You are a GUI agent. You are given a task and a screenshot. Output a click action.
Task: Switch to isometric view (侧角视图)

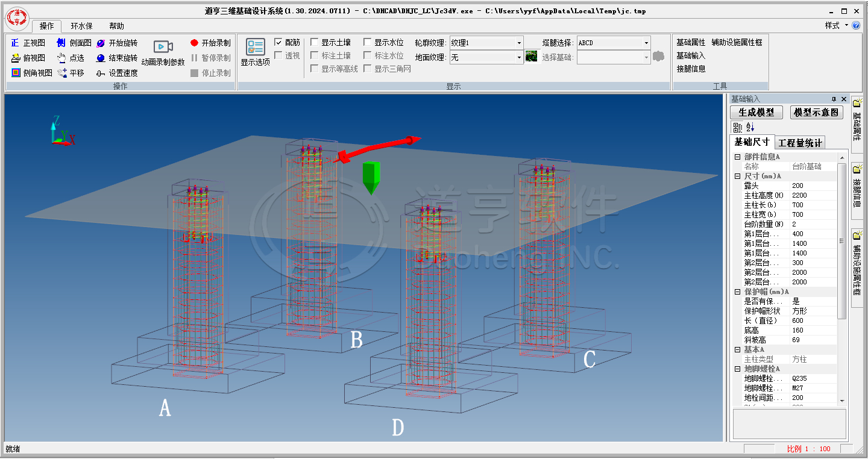(31, 73)
